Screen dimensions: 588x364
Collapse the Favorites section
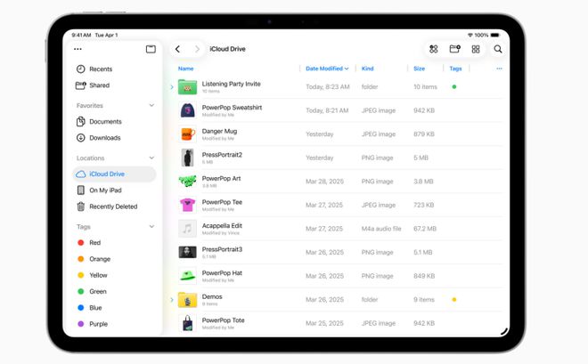coord(151,105)
